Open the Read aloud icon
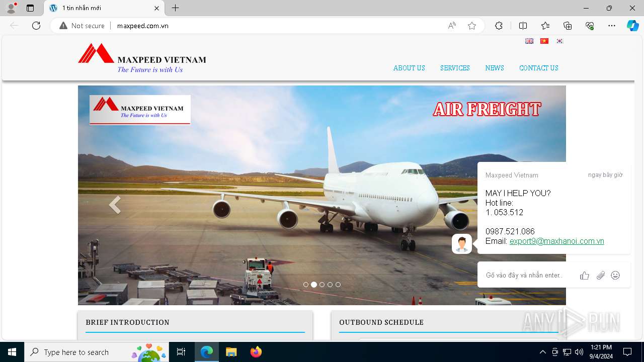Image resolution: width=644 pixels, height=362 pixels. click(452, 26)
